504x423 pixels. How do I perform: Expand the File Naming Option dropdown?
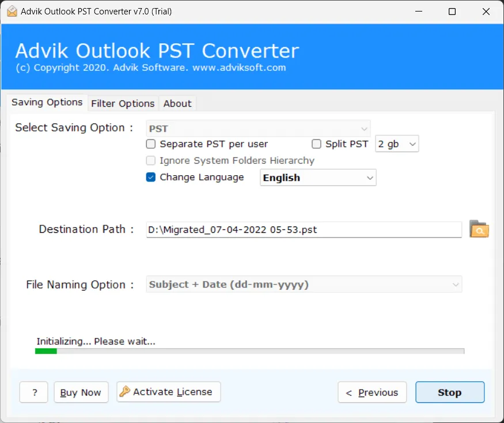(x=304, y=284)
